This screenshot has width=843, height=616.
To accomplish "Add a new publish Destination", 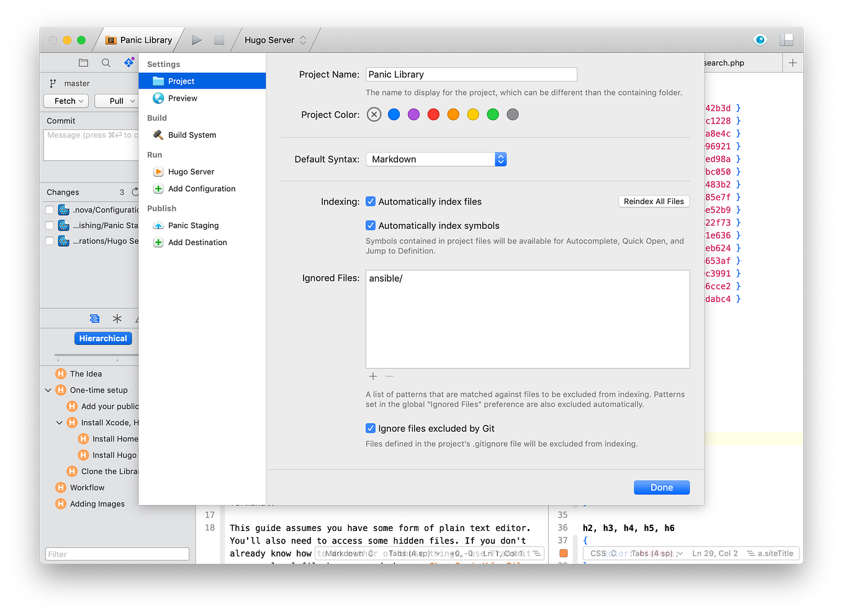I will point(198,242).
